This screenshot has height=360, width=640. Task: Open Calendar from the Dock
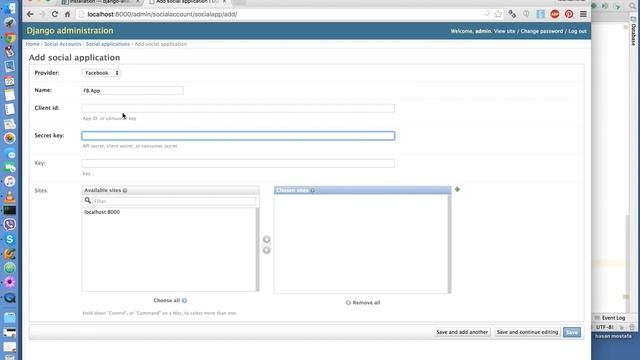[x=10, y=81]
